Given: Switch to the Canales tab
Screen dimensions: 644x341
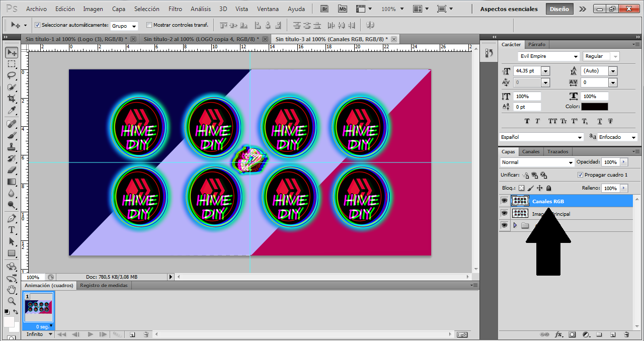Looking at the screenshot, I should click(x=531, y=151).
